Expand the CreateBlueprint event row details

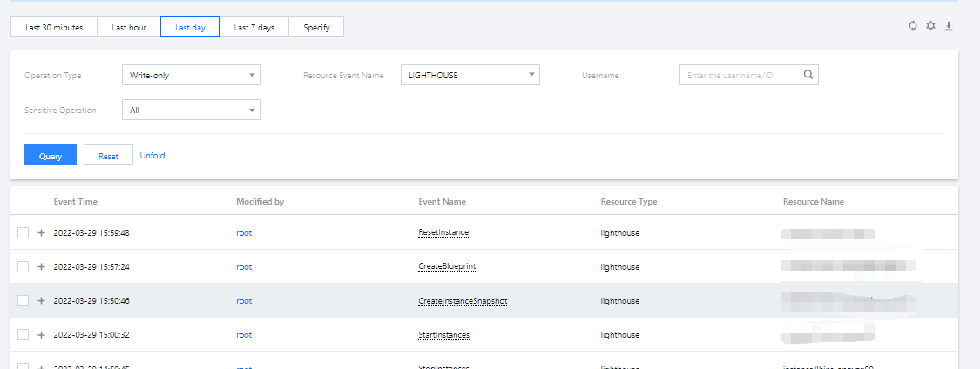tap(41, 267)
